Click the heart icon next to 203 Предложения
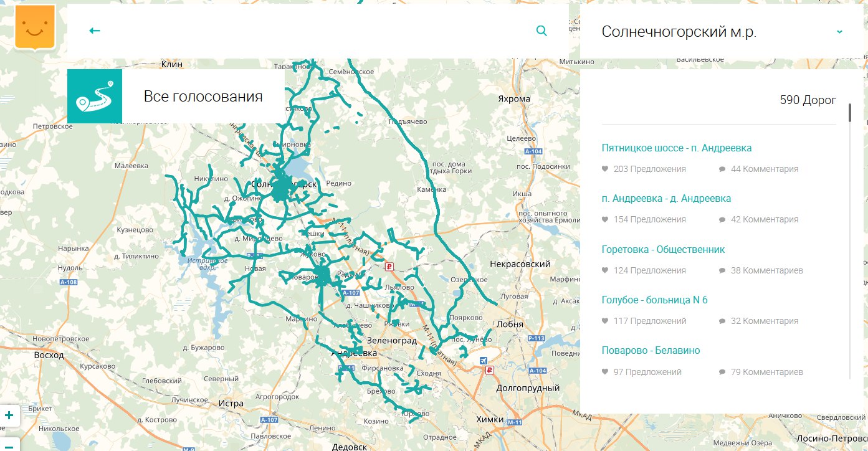 (604, 168)
